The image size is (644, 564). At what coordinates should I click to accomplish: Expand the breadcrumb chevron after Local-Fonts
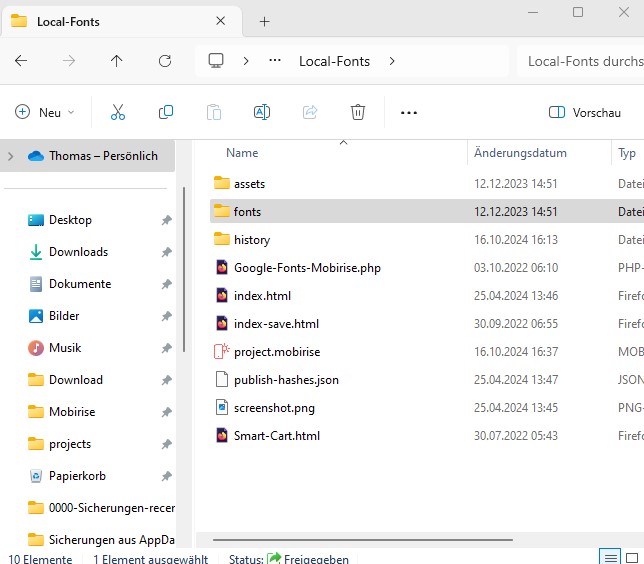[392, 61]
